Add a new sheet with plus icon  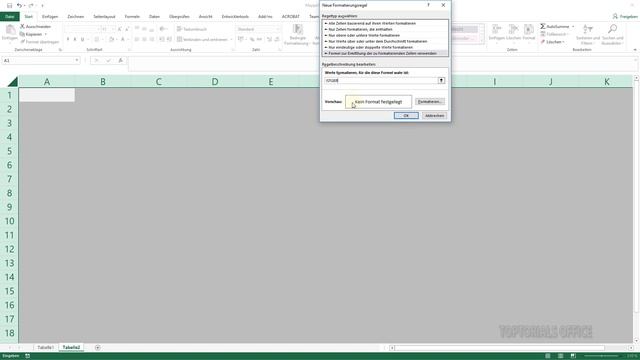[98, 347]
